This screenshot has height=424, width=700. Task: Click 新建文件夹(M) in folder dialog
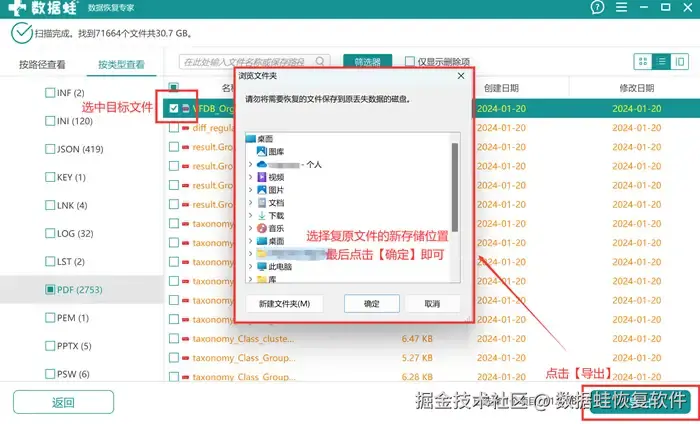284,304
